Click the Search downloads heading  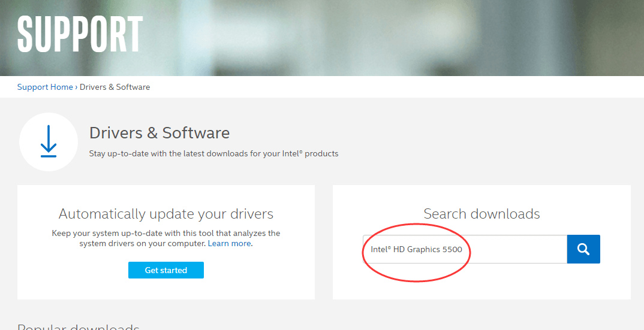coord(482,214)
